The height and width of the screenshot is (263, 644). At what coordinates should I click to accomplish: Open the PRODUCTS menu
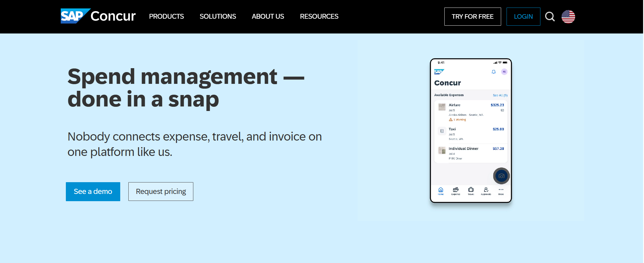[x=166, y=16]
